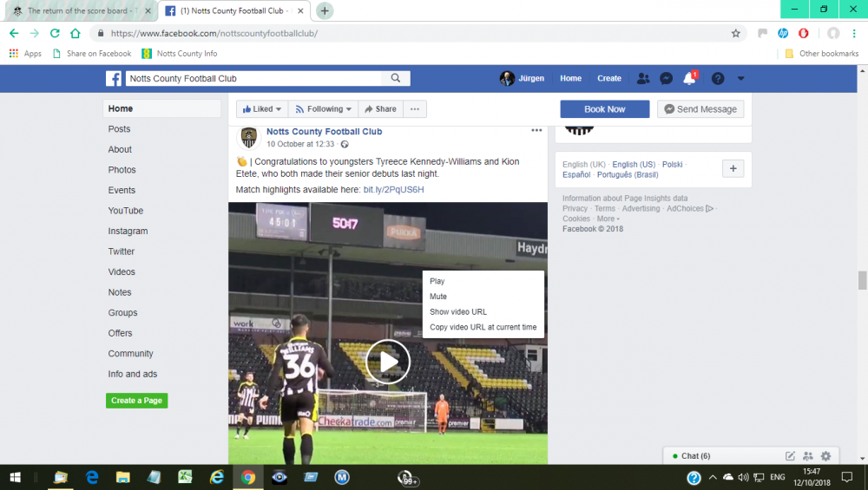Play the video with center play button
Screen dimensions: 868x490
click(x=387, y=362)
